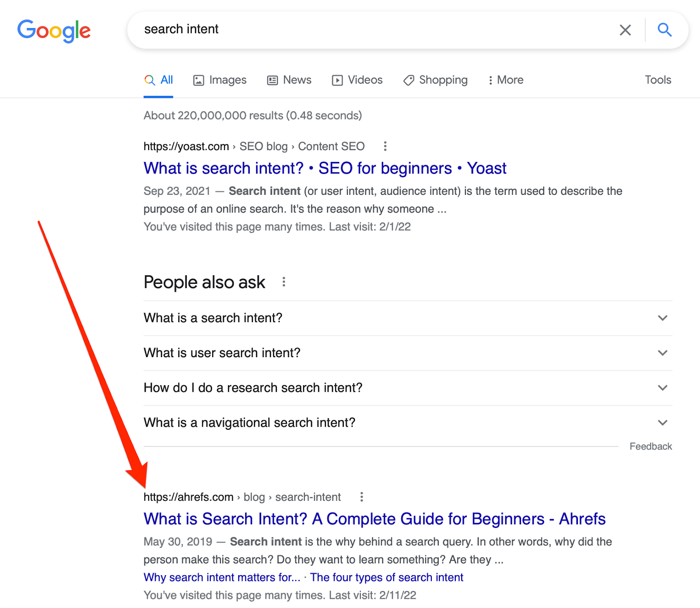Open the More menu
The height and width of the screenshot is (608, 700).
[506, 80]
